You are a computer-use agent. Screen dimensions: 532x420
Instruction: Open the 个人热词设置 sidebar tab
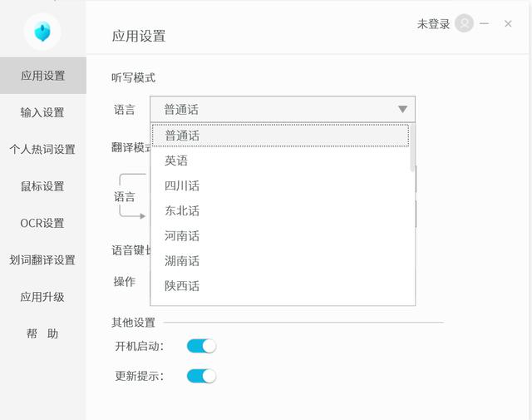(43, 149)
